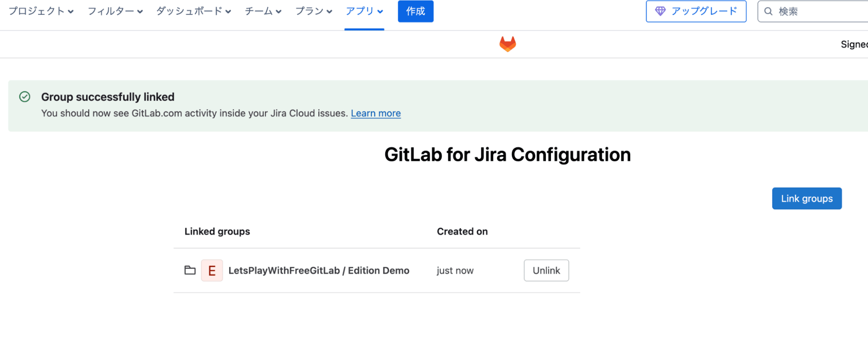868x357 pixels.
Task: Expand the プラン menu
Action: click(314, 11)
